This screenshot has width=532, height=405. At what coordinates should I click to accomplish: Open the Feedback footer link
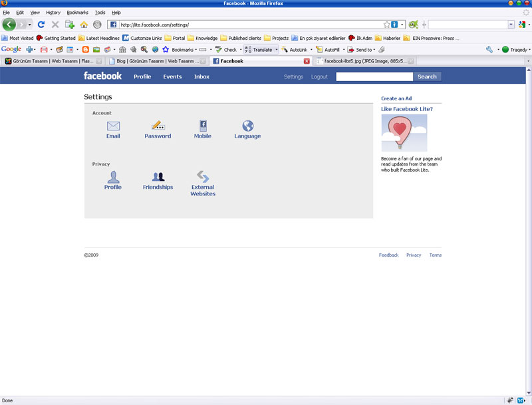click(x=388, y=255)
